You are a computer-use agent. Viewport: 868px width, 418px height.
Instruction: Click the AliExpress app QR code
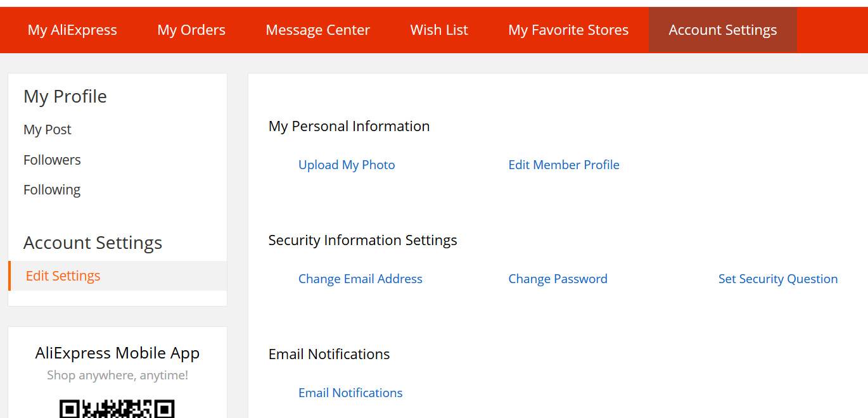point(117,408)
